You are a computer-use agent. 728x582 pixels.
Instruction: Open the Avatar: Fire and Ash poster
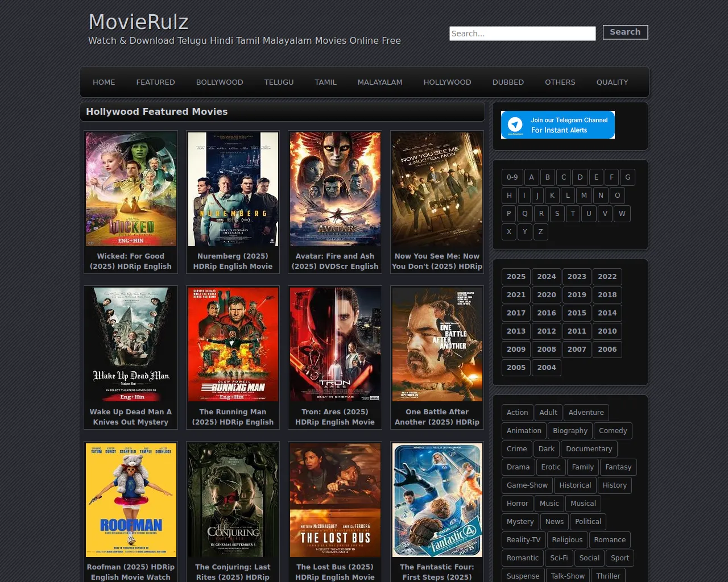[x=335, y=189]
